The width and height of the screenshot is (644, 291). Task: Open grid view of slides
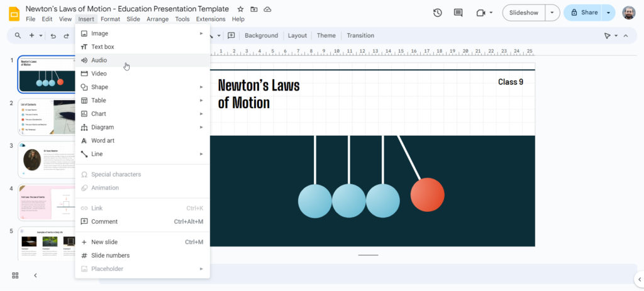point(15,275)
